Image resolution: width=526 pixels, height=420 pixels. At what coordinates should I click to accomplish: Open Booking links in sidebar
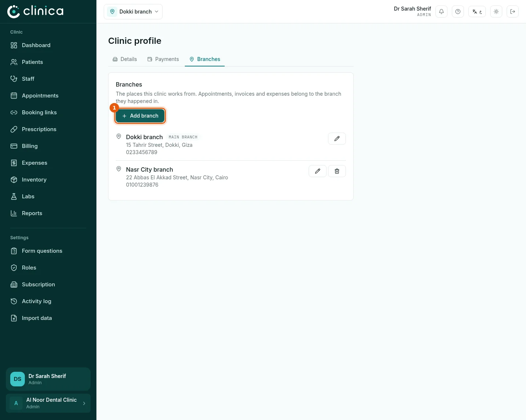click(x=48, y=112)
